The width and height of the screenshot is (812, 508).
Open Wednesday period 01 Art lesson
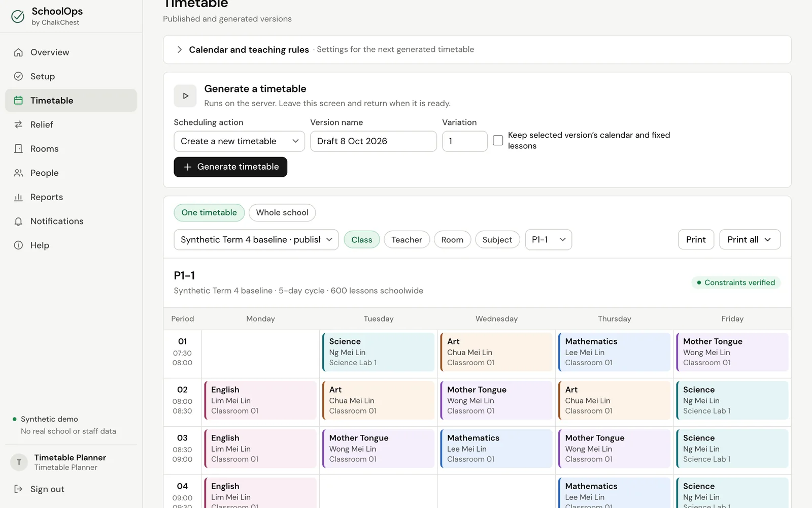point(496,352)
